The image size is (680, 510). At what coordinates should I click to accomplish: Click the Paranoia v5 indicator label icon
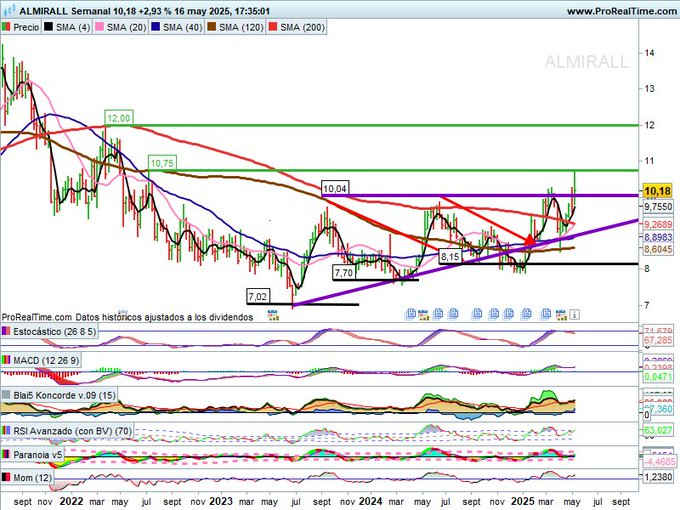pyautogui.click(x=6, y=454)
